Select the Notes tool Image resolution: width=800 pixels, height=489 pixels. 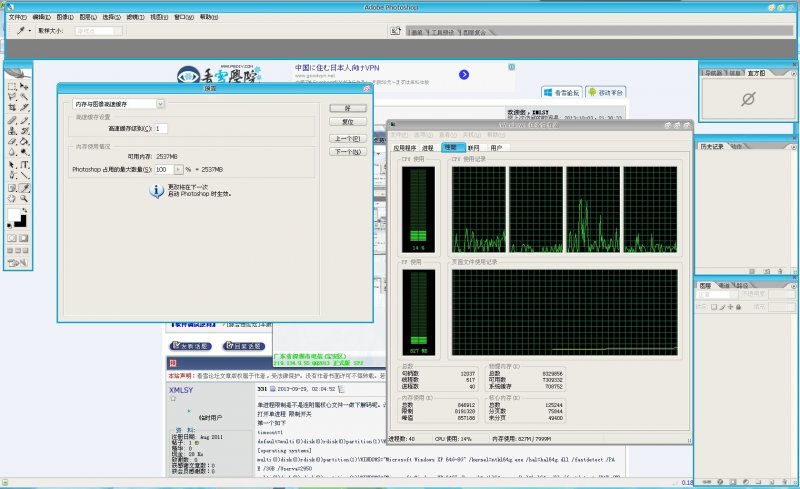coord(12,188)
